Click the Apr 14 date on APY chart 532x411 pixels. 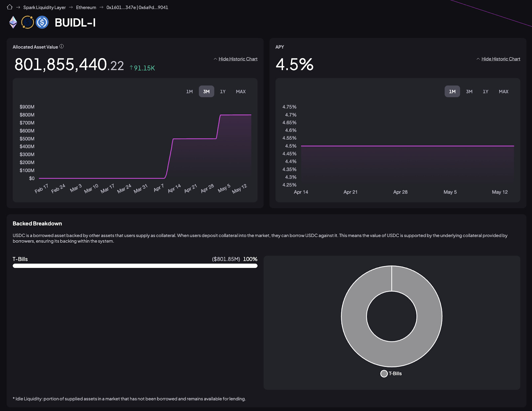[301, 192]
